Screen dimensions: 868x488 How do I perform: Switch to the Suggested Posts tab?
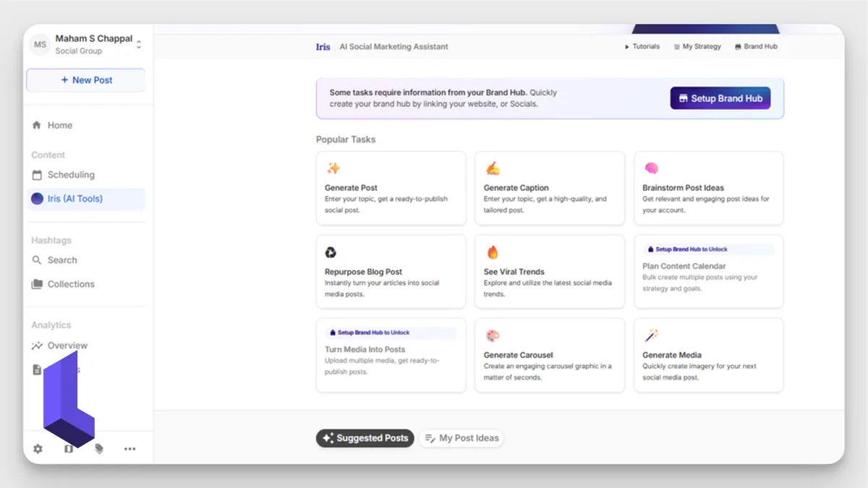365,438
